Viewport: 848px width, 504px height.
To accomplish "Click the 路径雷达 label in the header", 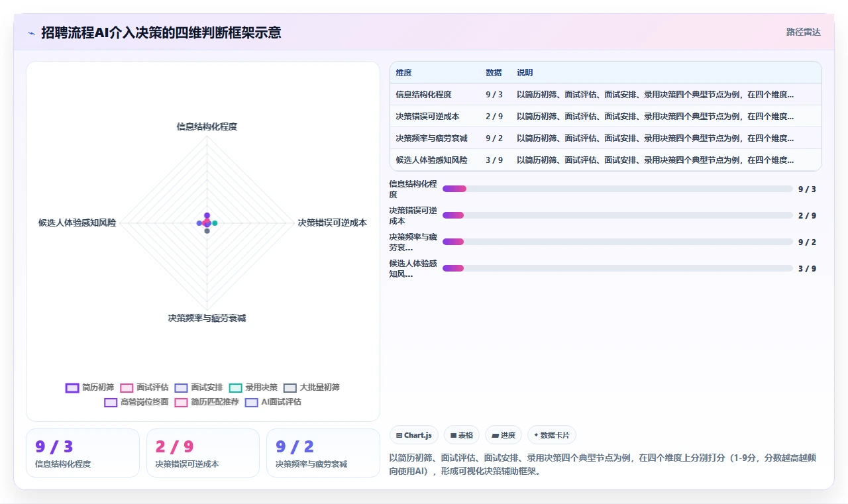I will (x=804, y=32).
